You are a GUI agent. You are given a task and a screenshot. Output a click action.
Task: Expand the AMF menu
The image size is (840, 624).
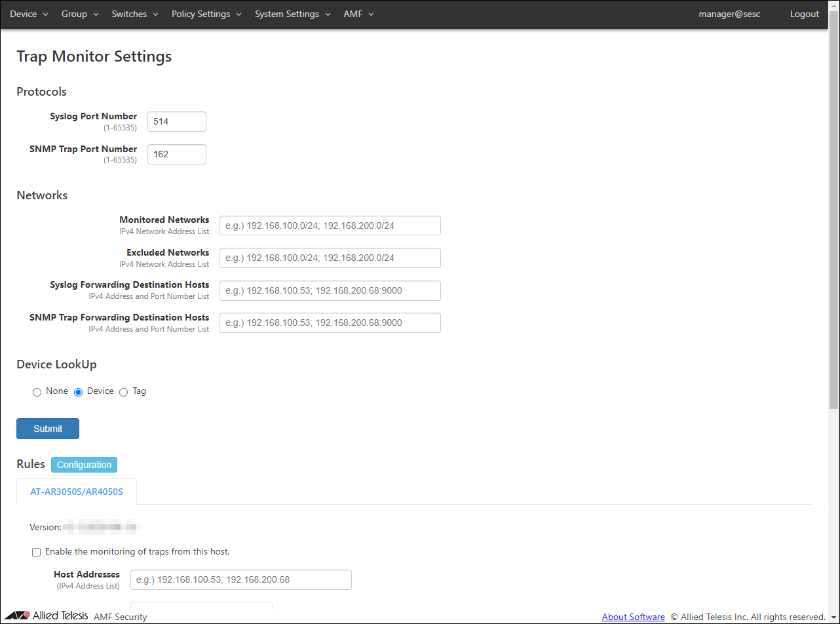coord(358,14)
